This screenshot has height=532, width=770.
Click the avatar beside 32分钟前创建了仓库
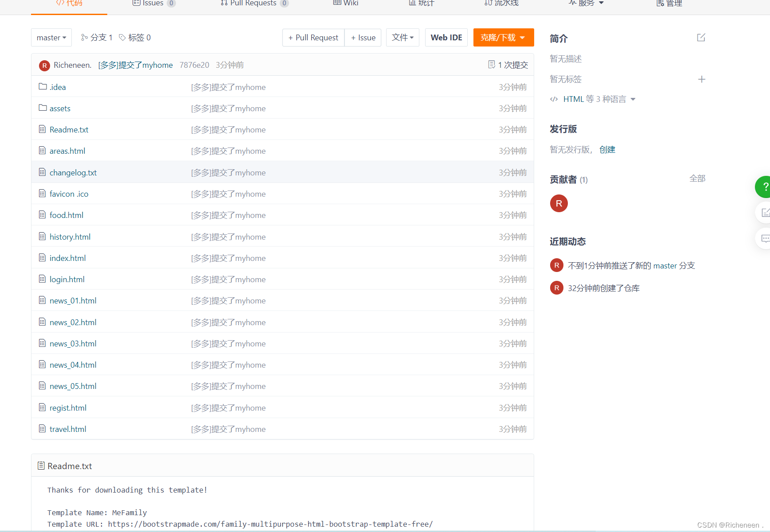[556, 288]
